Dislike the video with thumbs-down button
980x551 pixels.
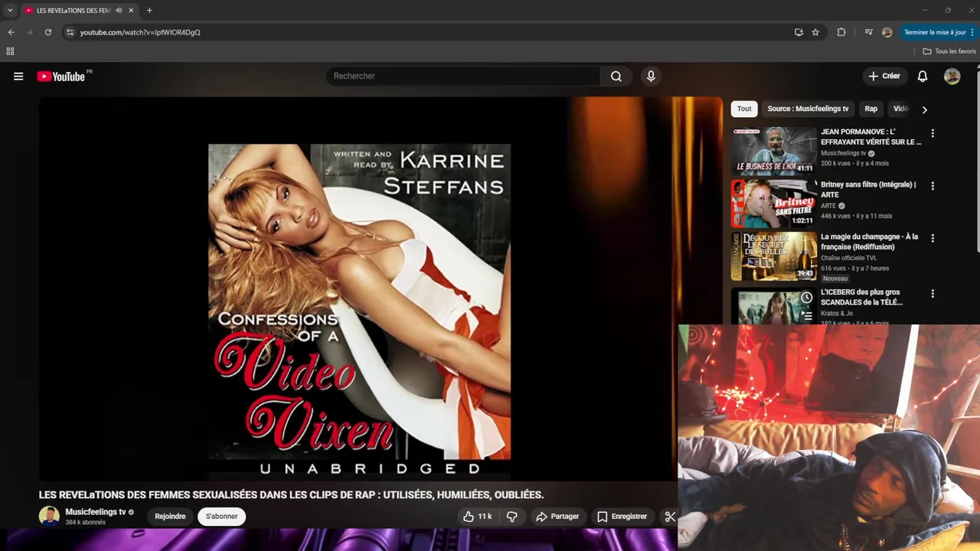coord(511,517)
